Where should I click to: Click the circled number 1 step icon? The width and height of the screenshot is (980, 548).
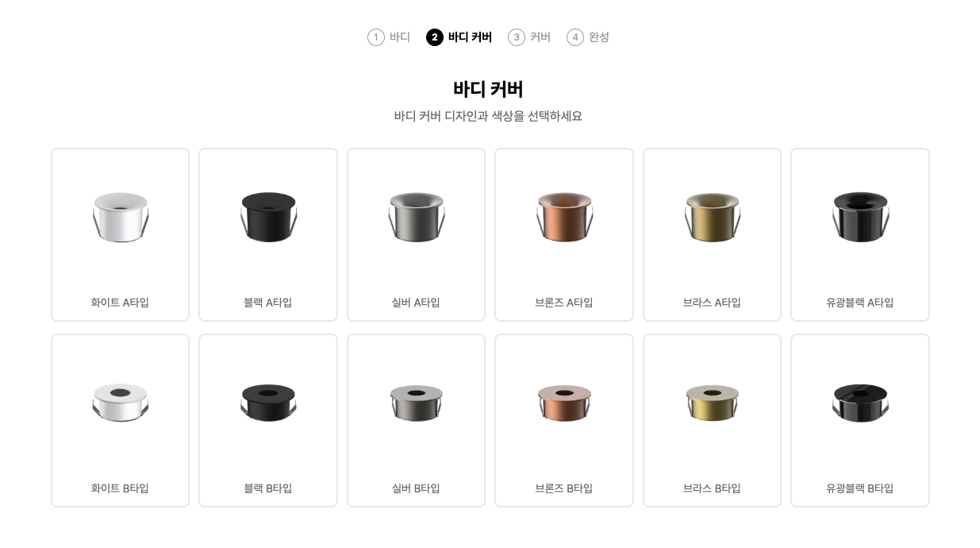(x=376, y=37)
